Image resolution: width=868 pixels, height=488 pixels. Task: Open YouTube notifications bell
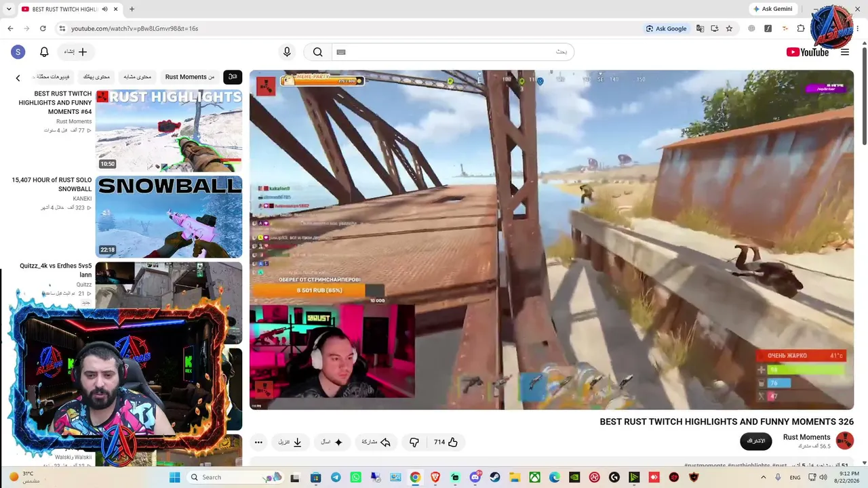(44, 52)
